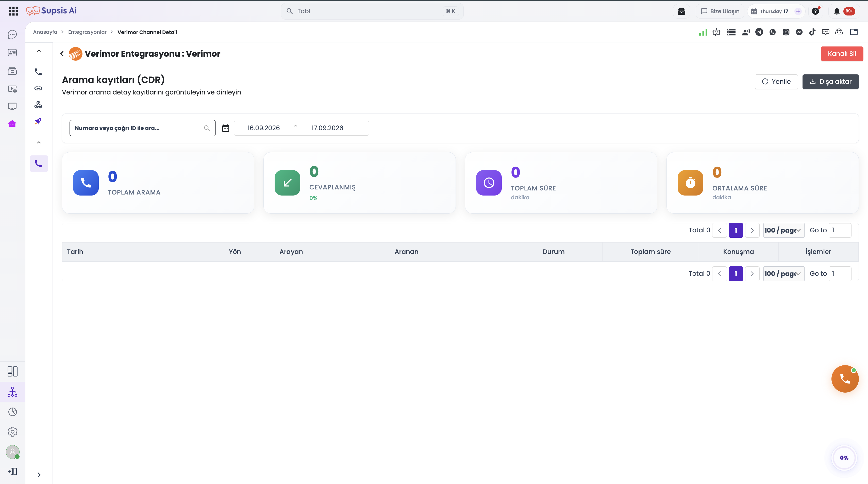
Task: Collapse the chevron above the highlighted phone icon
Action: click(39, 142)
